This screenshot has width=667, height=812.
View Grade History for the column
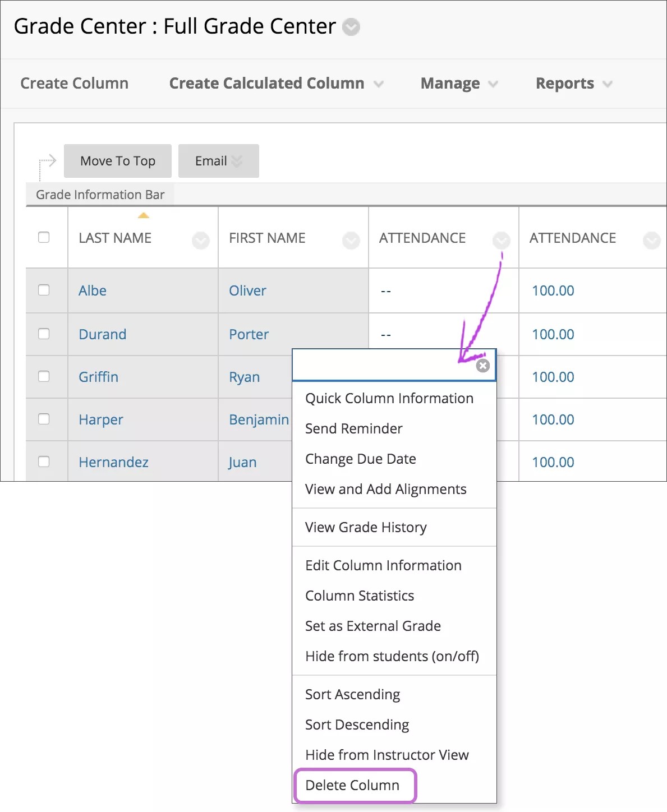point(366,527)
